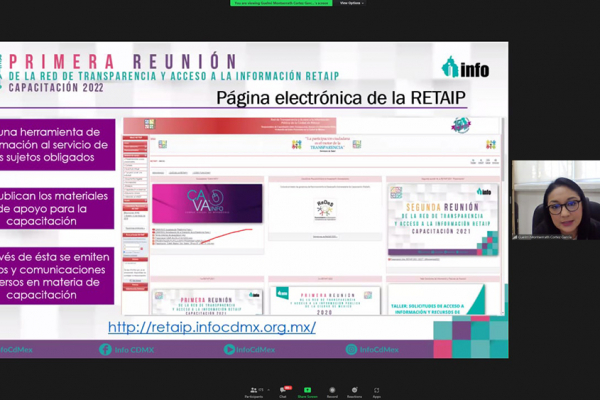Click the 'Página electrónica de la RETAIP' heading

tap(341, 98)
